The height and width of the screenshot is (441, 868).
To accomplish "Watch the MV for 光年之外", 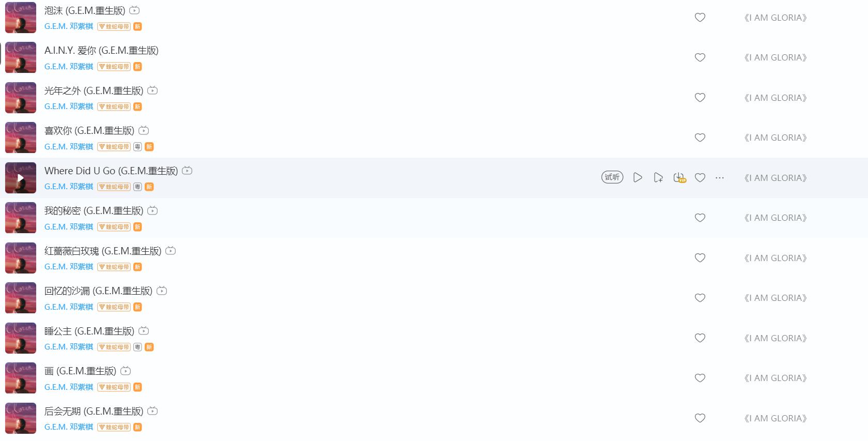I will pyautogui.click(x=152, y=90).
